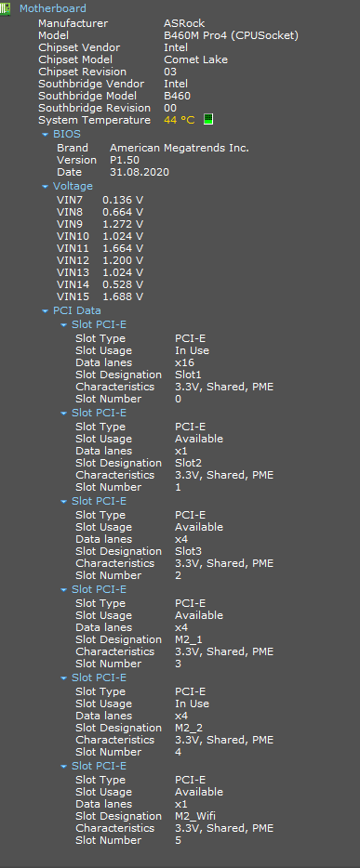Collapse the Slot PCI-E group containing Slot1
This screenshot has width=360, height=868.
[x=63, y=325]
